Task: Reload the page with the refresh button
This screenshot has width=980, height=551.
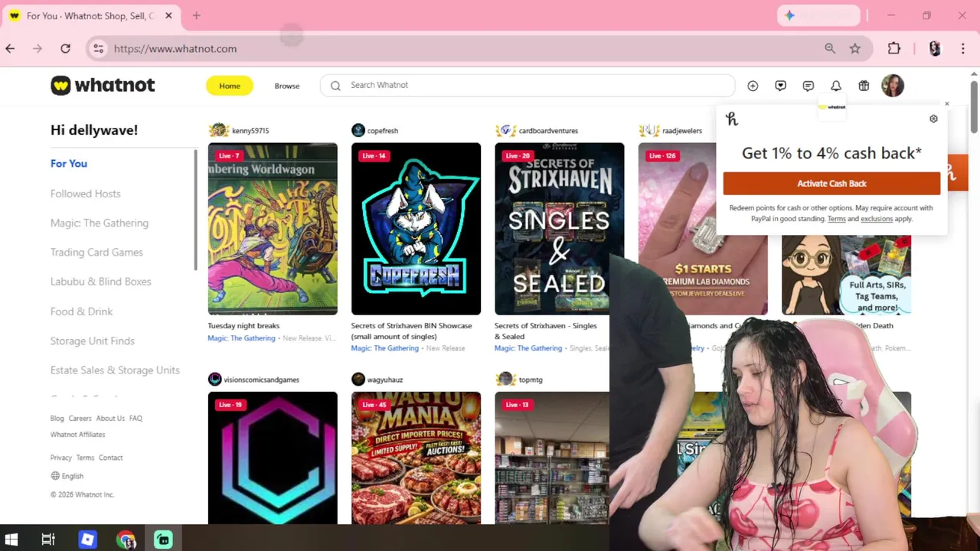Action: tap(65, 48)
